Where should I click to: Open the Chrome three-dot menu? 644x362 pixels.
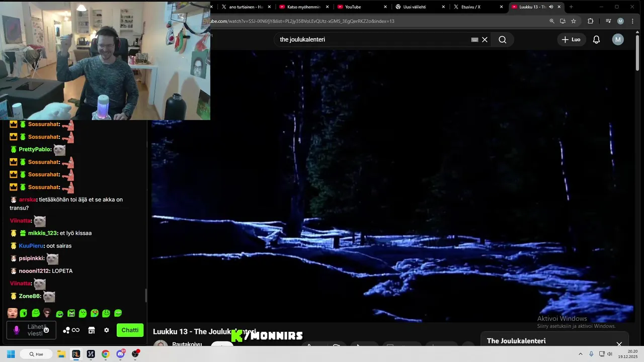pos(633,21)
